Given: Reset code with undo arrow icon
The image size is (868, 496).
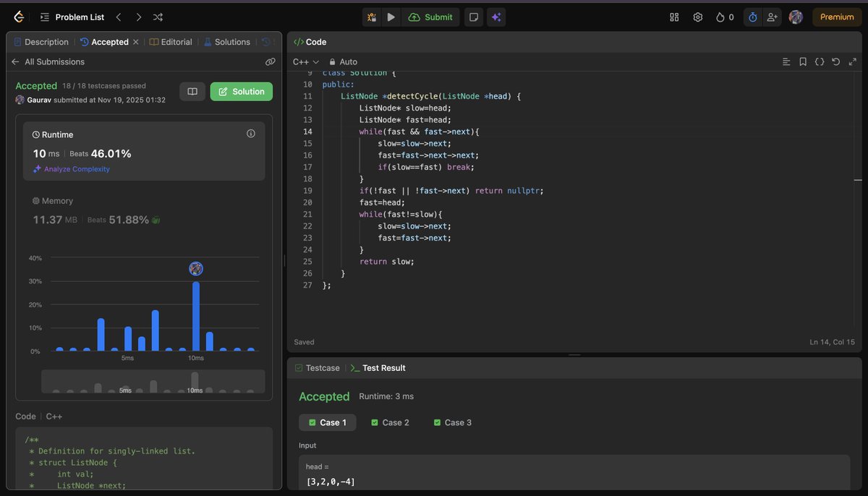Looking at the screenshot, I should tap(836, 62).
